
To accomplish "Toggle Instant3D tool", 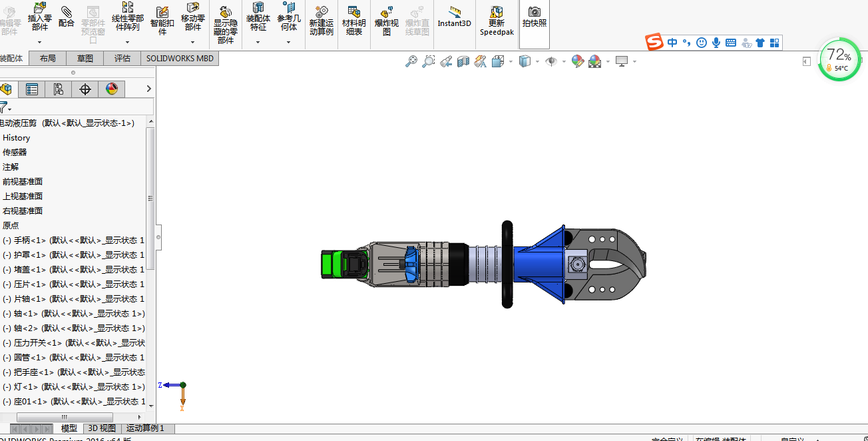I will (455, 17).
